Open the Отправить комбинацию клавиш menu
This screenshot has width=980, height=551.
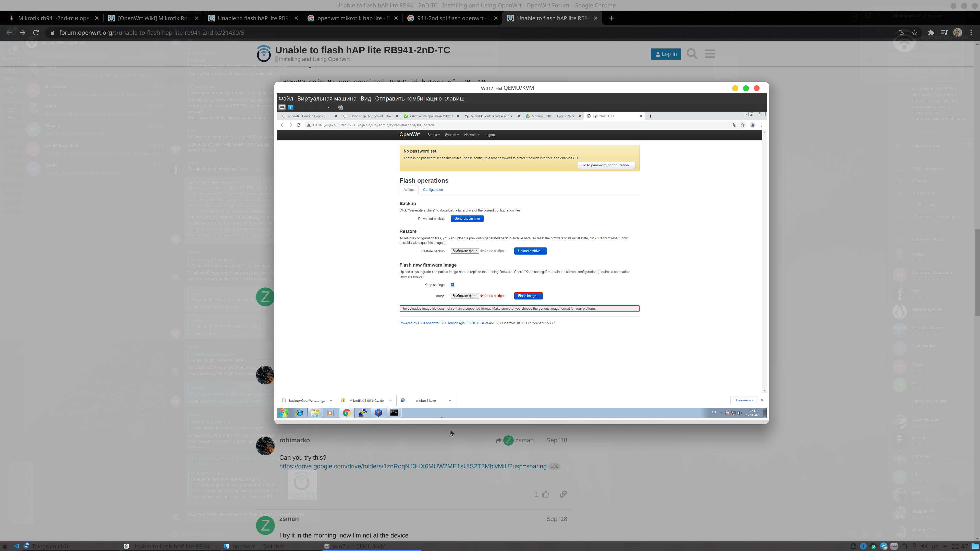click(420, 98)
